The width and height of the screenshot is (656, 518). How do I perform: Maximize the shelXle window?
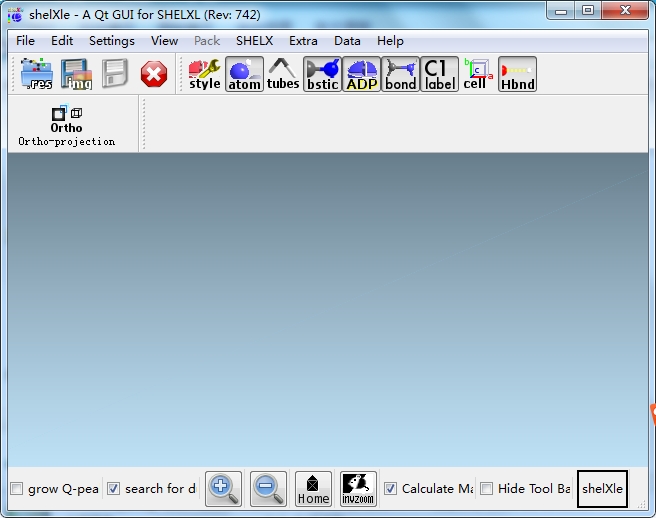[588, 11]
